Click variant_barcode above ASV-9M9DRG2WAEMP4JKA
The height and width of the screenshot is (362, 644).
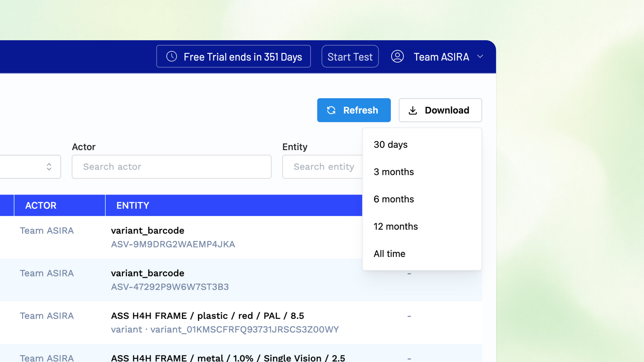click(148, 231)
